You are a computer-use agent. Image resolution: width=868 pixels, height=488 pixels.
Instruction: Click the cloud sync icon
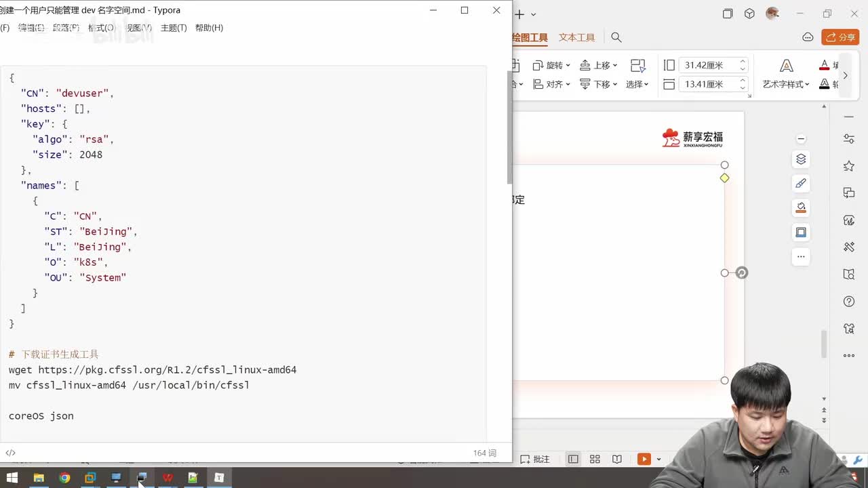click(x=808, y=37)
